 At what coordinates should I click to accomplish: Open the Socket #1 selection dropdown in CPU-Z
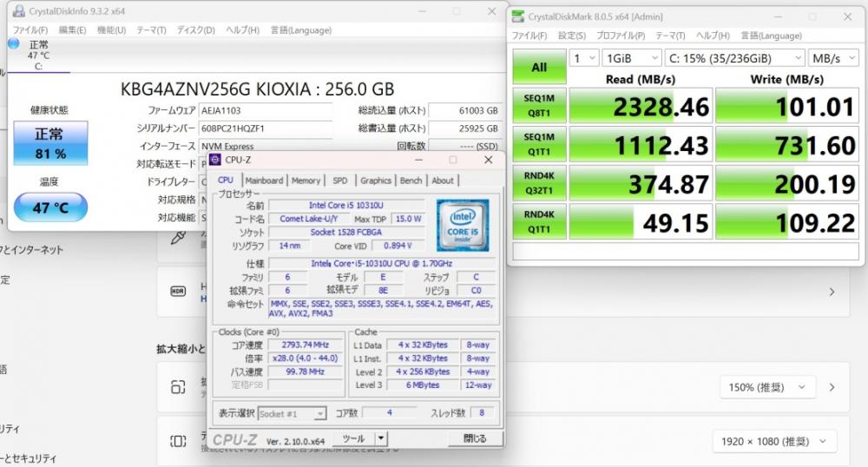tap(292, 414)
